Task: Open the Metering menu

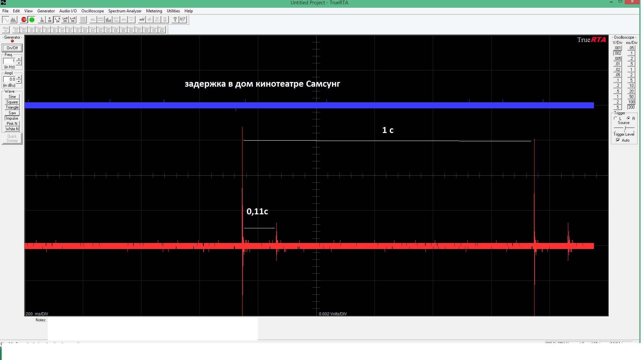Action: point(154,11)
